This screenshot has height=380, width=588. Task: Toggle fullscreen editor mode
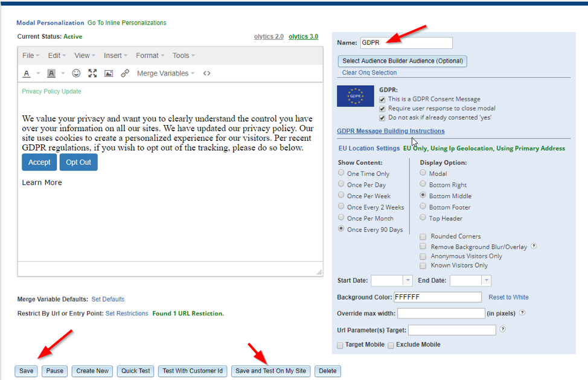(92, 73)
